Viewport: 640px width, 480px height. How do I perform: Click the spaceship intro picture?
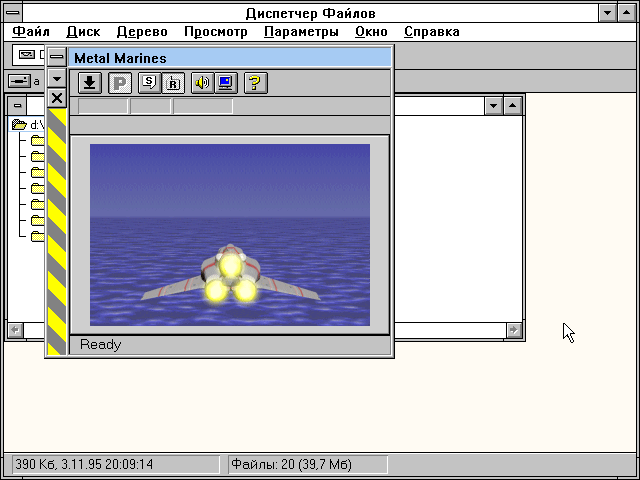point(230,235)
